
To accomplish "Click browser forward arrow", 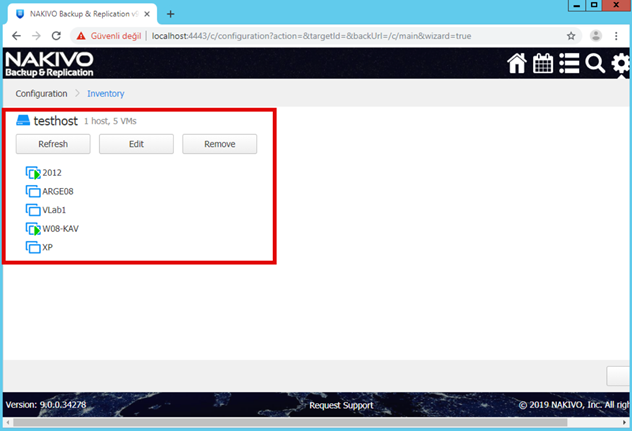I will pos(36,36).
